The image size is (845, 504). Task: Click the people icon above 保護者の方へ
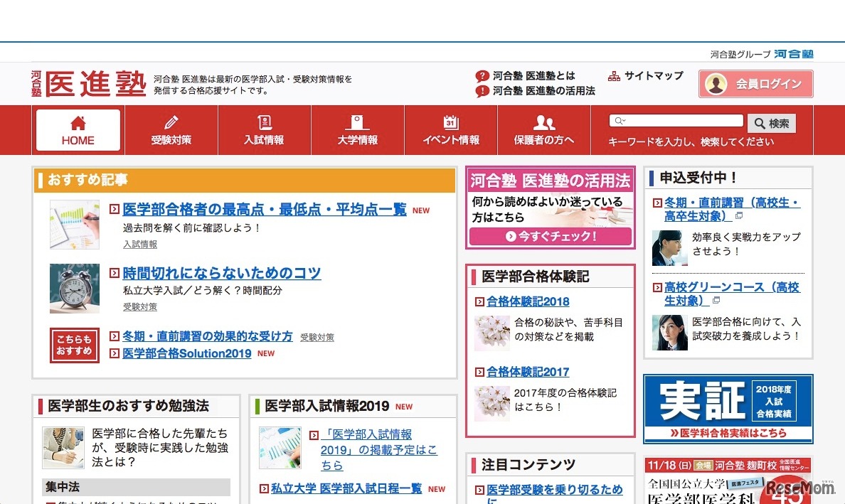pyautogui.click(x=543, y=122)
